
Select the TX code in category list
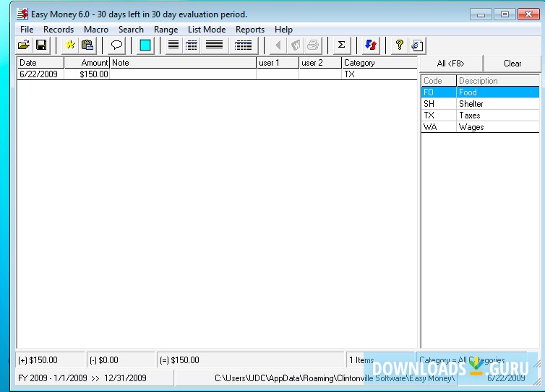tap(439, 116)
